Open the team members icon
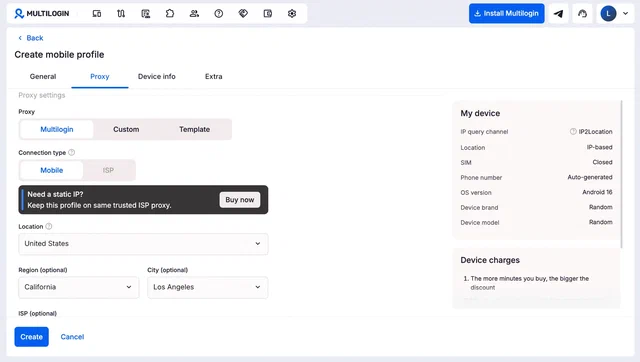The height and width of the screenshot is (362, 640). 194,13
